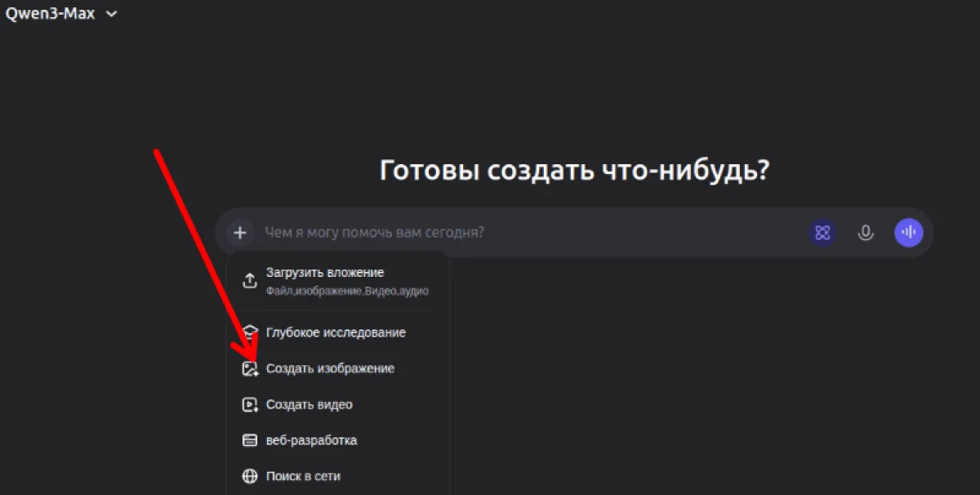Choose веб-разработка menu entry
This screenshot has height=495, width=980.
311,439
